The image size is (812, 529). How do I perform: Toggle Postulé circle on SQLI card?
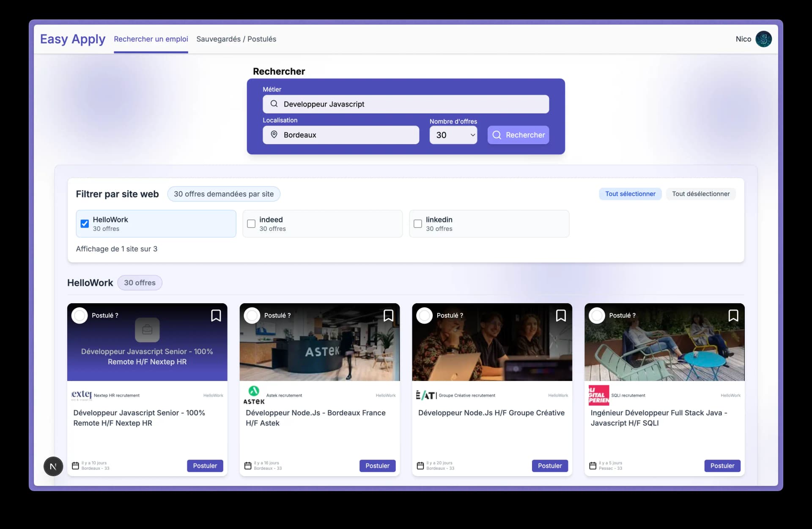click(x=597, y=315)
